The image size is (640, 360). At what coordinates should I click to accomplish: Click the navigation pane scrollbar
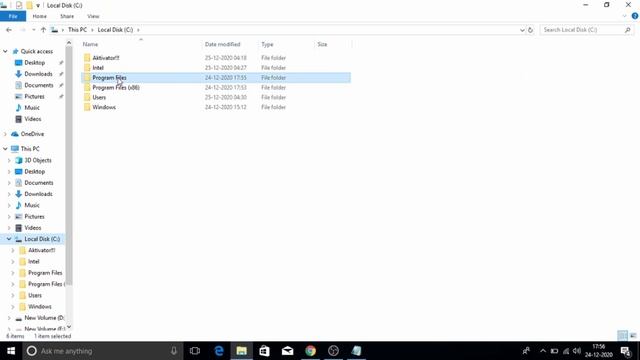69,165
